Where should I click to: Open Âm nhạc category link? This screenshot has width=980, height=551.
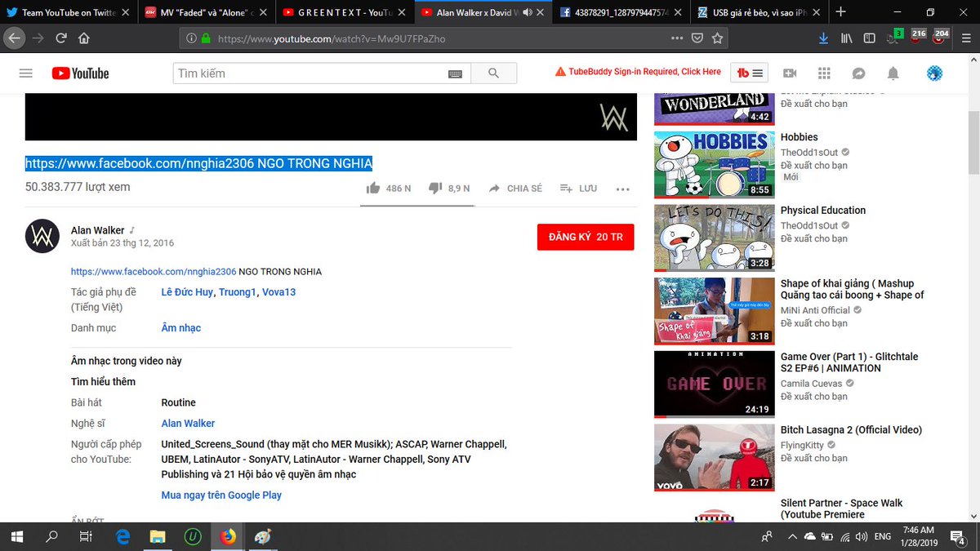click(180, 327)
